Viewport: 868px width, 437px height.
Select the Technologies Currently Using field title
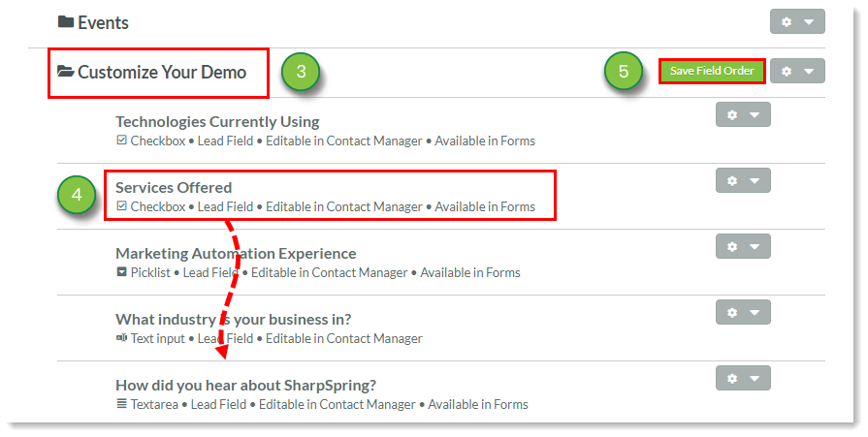pos(217,122)
